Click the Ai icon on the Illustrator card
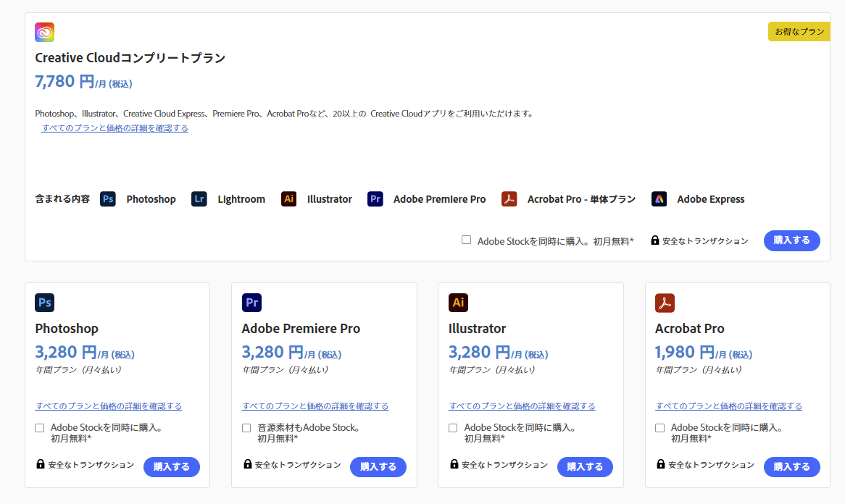The height and width of the screenshot is (504, 845). tap(458, 303)
